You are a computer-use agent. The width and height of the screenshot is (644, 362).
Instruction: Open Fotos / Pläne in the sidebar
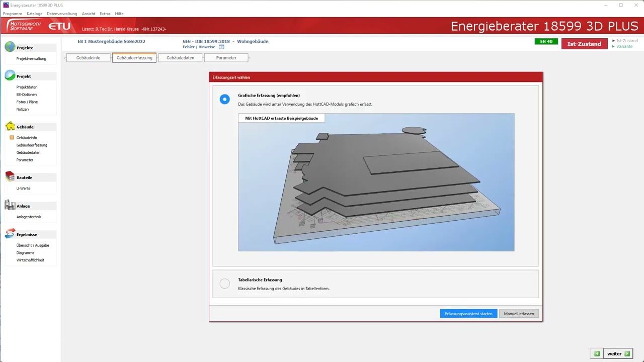(27, 102)
